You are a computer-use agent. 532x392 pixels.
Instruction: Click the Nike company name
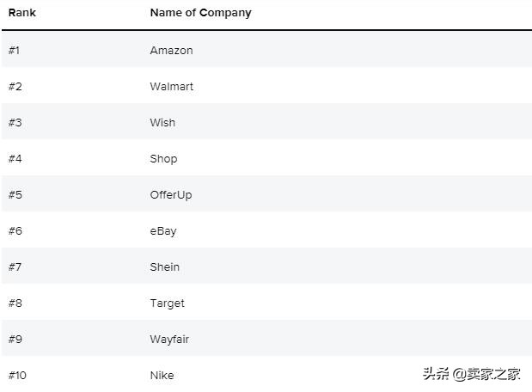click(162, 375)
